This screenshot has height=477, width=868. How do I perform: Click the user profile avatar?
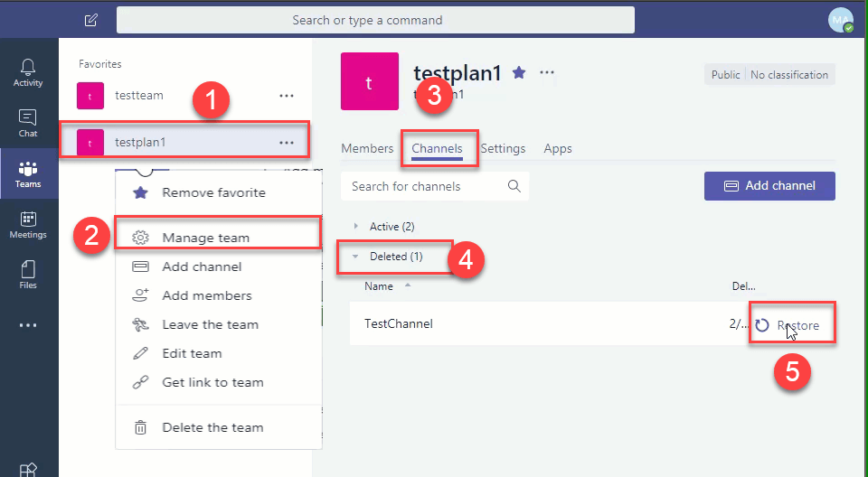coord(840,20)
